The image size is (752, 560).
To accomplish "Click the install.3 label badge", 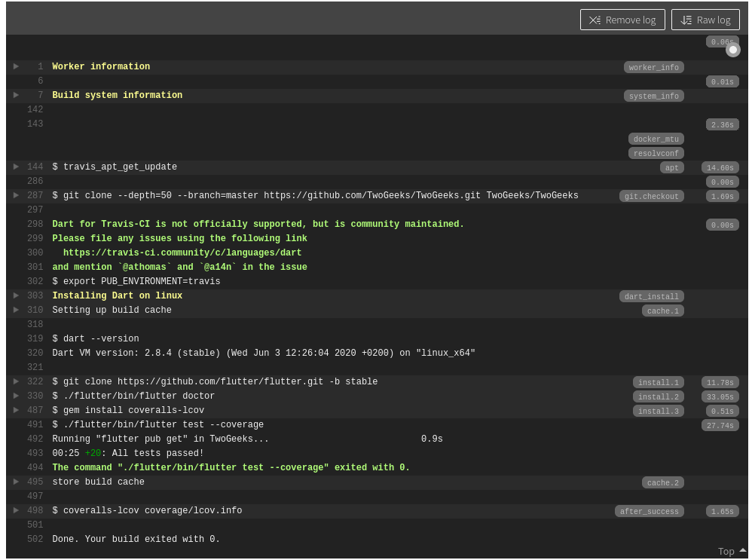I will tap(658, 412).
